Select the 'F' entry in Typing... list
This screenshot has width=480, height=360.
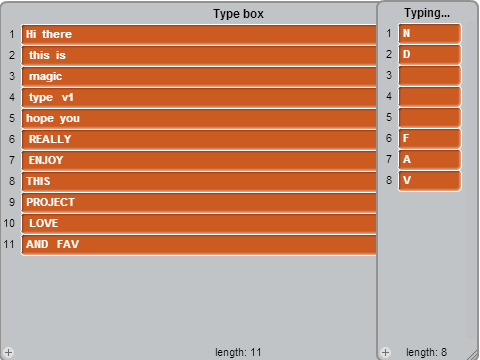pos(430,138)
